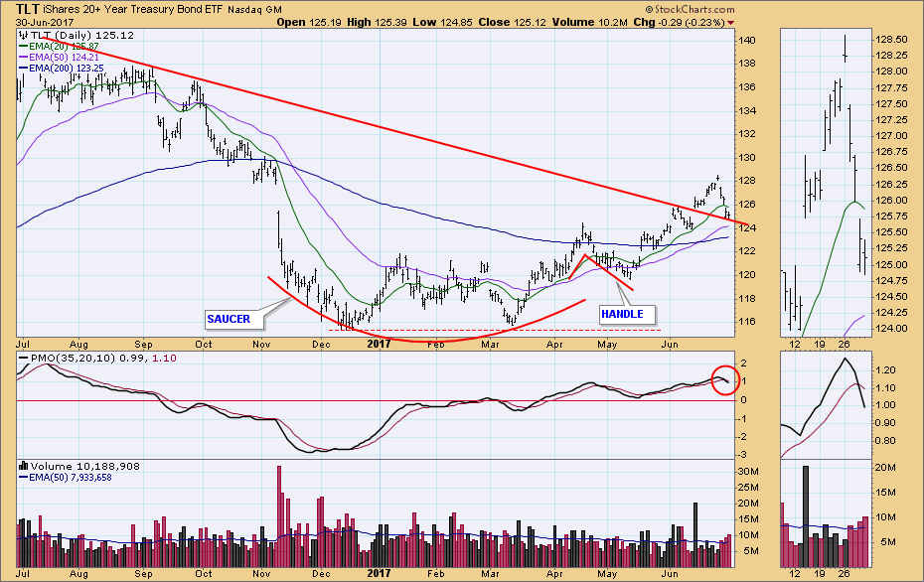Click the price-bar icon beside TLT (Daily)
924x582 pixels.
click(24, 36)
